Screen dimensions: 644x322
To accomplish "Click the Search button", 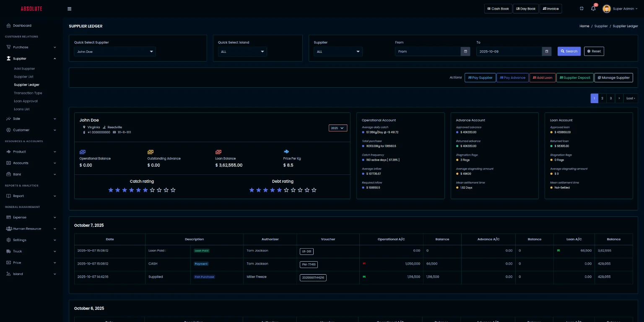I will [x=569, y=51].
